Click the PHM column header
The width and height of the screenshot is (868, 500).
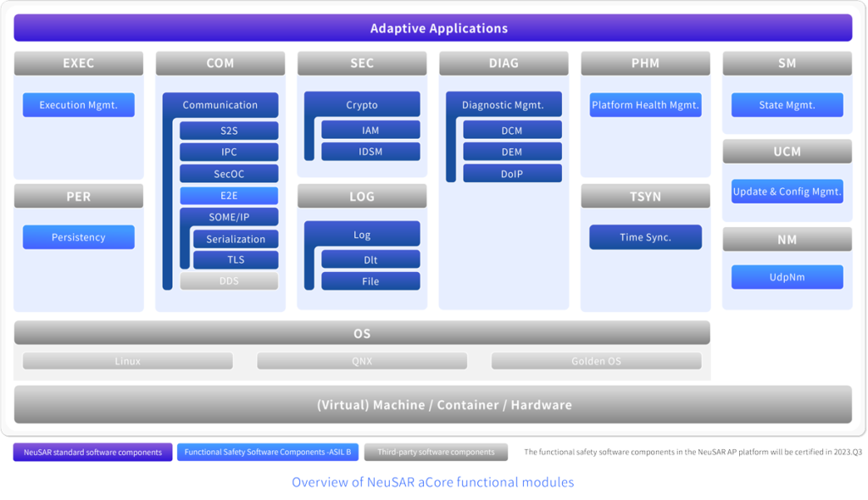click(645, 63)
